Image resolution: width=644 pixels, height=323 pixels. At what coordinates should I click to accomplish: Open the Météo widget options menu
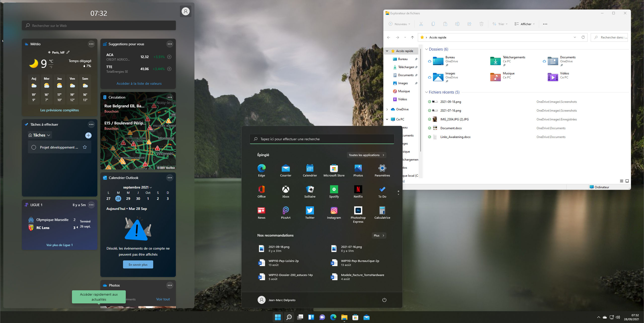tap(91, 44)
